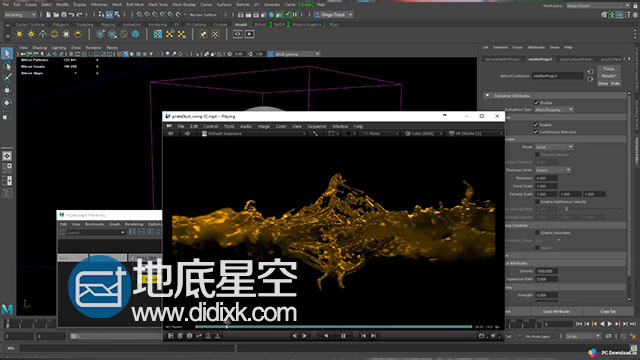The height and width of the screenshot is (360, 640).
Task: Click the save scene icon in toolbar
Action: 64,15
